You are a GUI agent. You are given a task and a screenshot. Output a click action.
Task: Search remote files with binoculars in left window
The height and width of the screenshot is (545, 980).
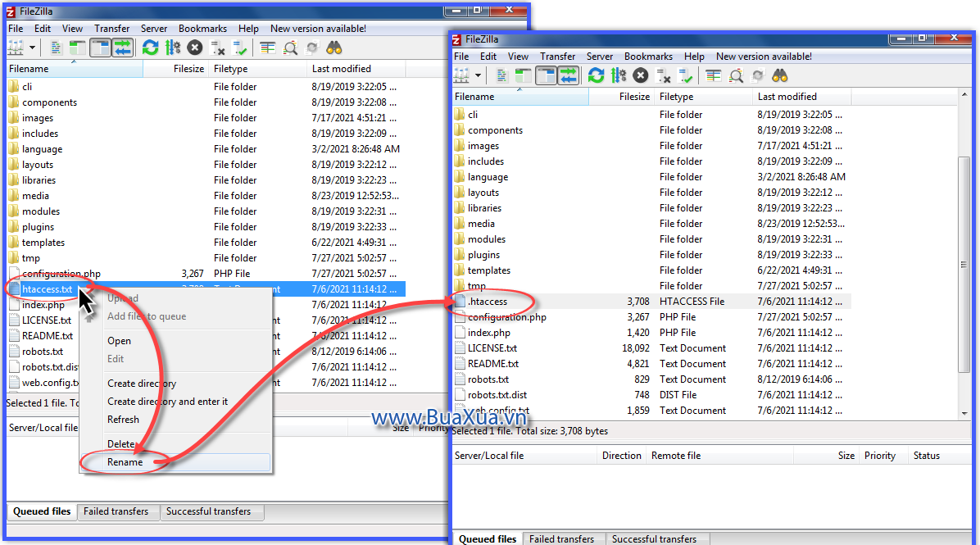pyautogui.click(x=334, y=48)
